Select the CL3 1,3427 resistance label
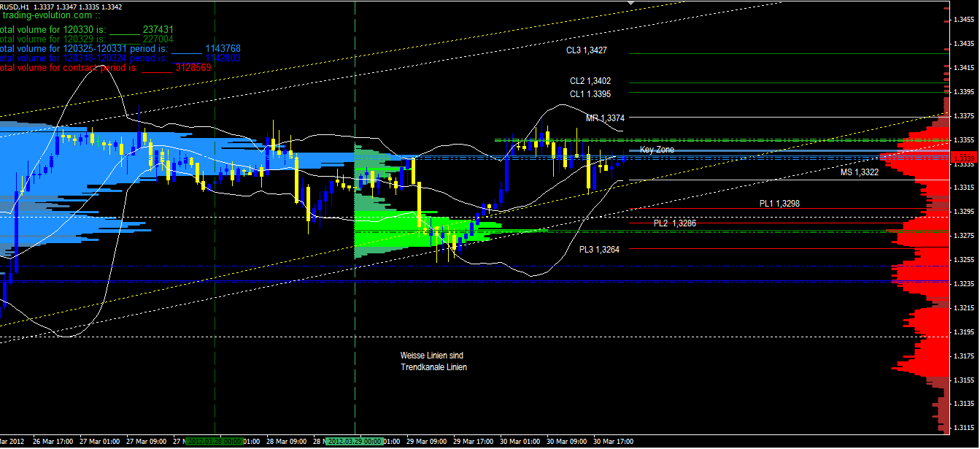Image resolution: width=980 pixels, height=449 pixels. 586,50
